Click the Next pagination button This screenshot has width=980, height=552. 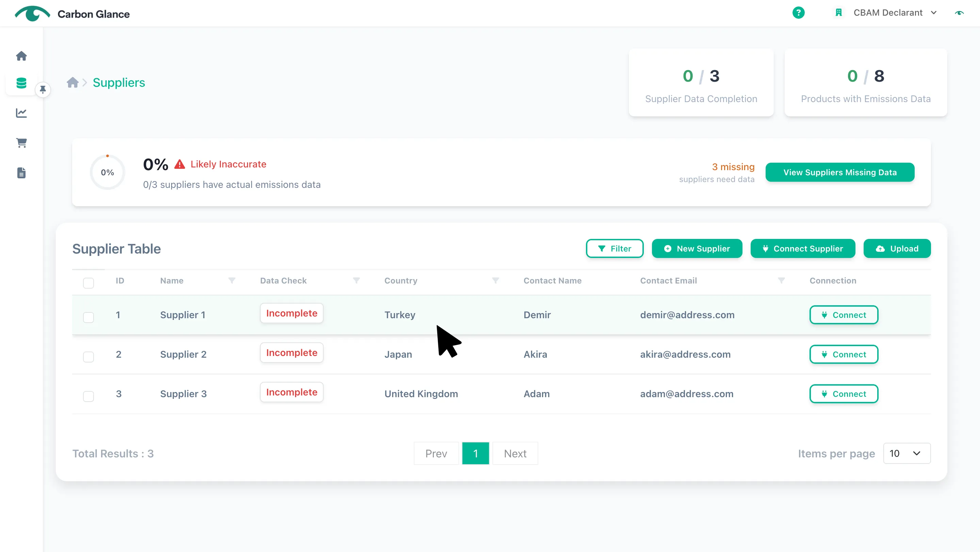pos(515,453)
